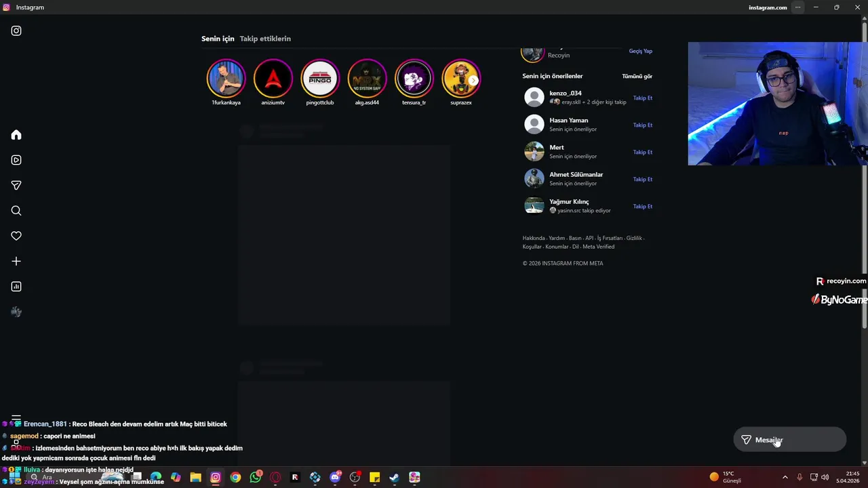Open the Yağmur Kılınç profile name
868x488 pixels.
coord(569,201)
